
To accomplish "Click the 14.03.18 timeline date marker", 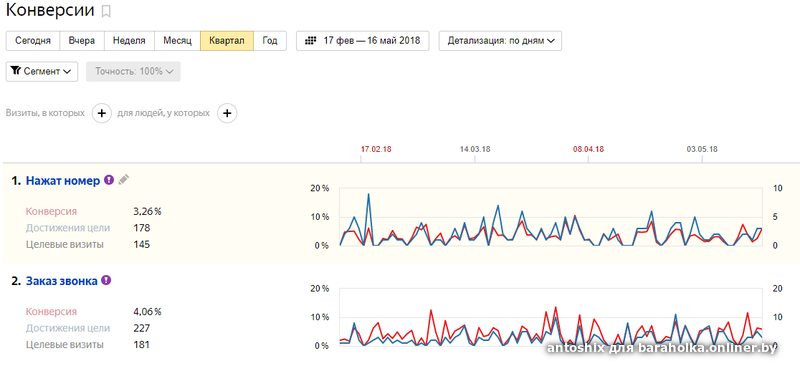I will 475,150.
